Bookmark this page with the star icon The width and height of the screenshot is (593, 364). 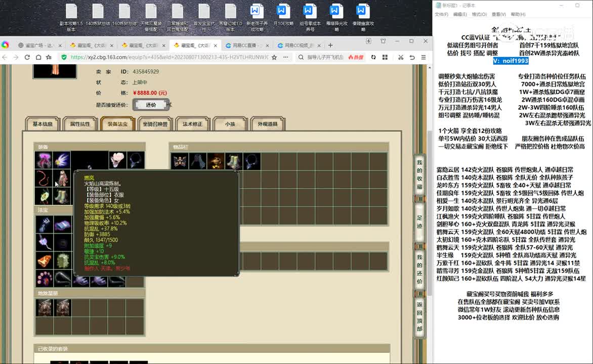[x=274, y=57]
